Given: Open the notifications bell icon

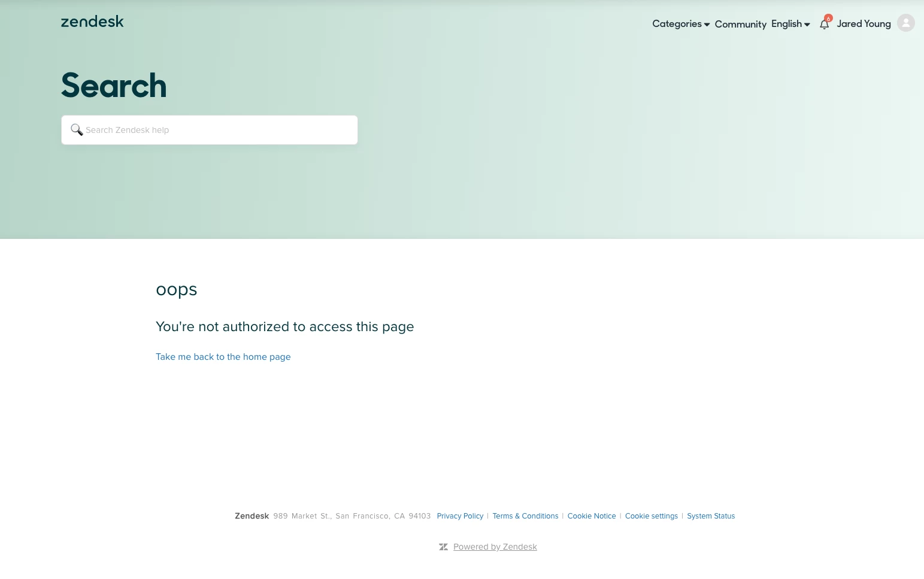Looking at the screenshot, I should coord(825,24).
